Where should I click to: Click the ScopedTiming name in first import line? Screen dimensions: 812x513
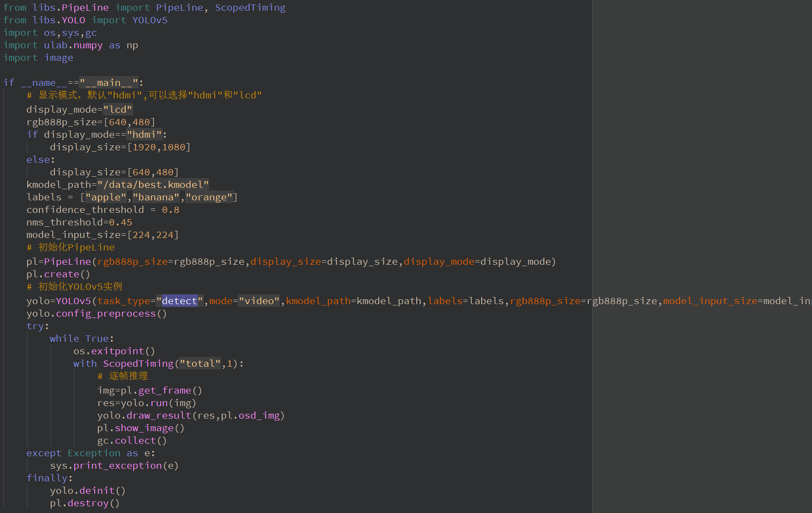pos(250,8)
